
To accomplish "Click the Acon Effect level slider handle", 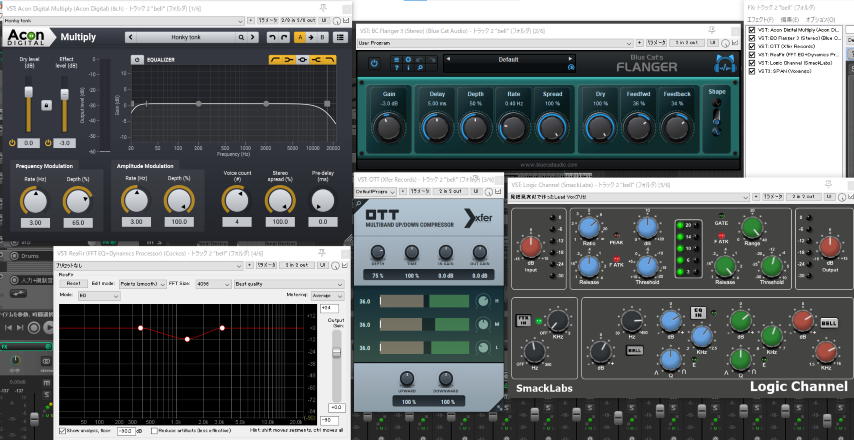I will (64, 94).
